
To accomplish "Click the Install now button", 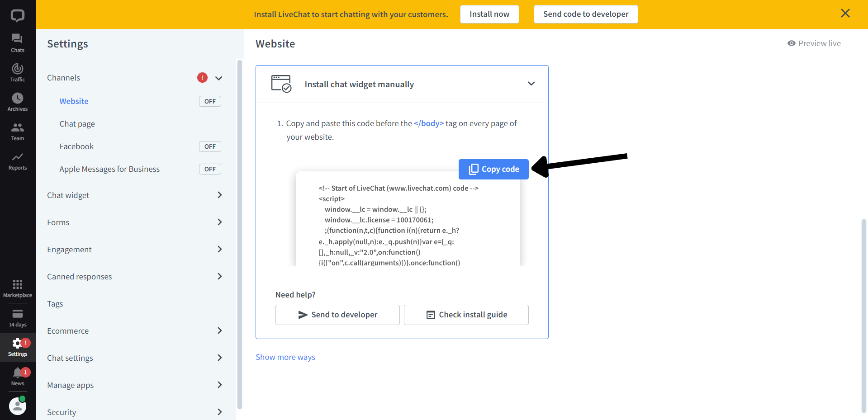I will tap(489, 14).
